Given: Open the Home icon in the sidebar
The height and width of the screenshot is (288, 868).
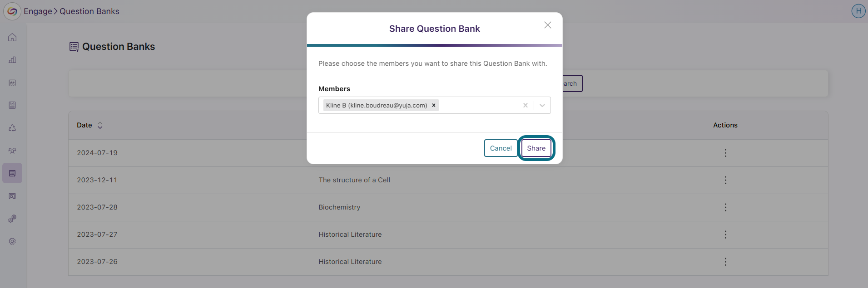Looking at the screenshot, I should (12, 37).
